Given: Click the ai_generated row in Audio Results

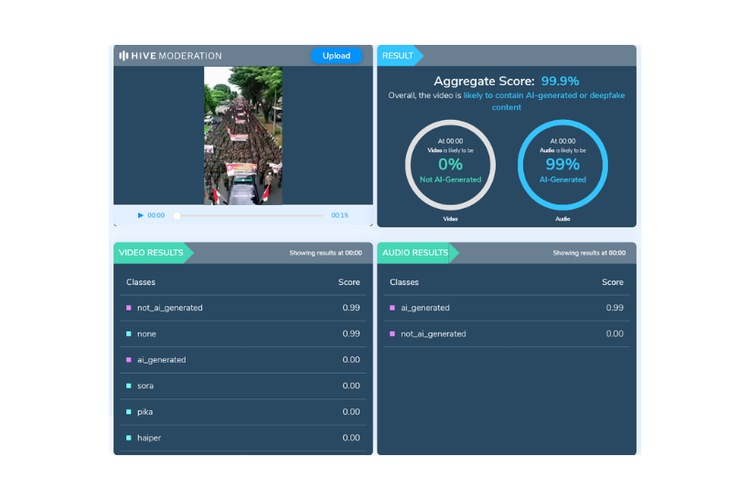Looking at the screenshot, I should (507, 308).
